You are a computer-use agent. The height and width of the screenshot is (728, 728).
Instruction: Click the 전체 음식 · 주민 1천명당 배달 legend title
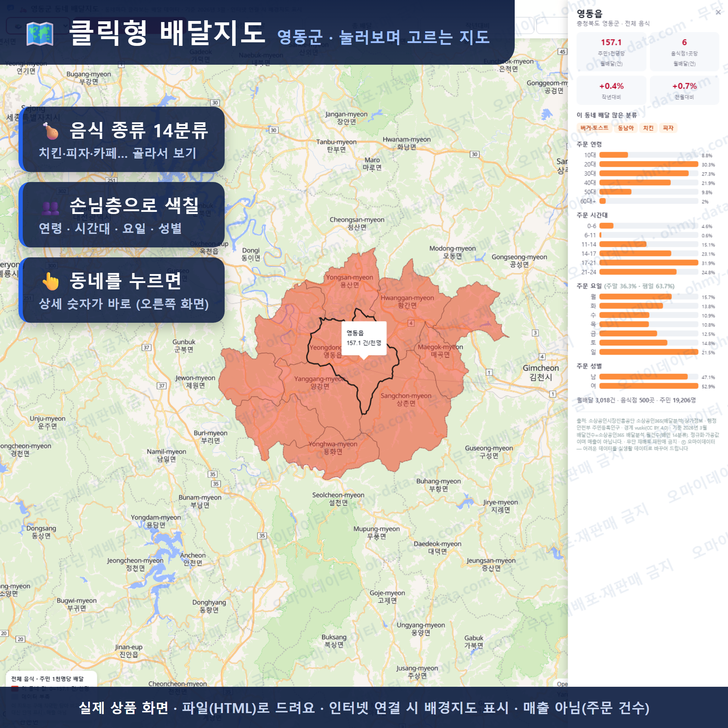(x=48, y=679)
